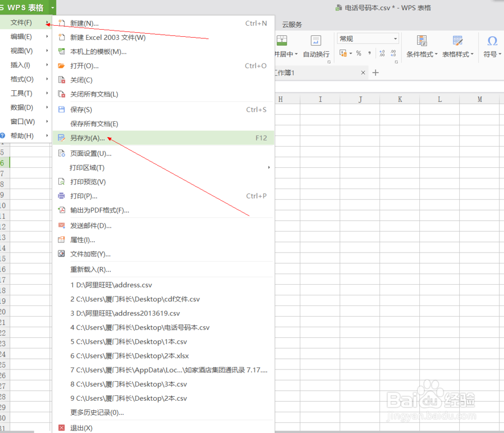Click the print preview icon beside 打印预览(V)
The width and height of the screenshot is (504, 433).
(x=61, y=181)
